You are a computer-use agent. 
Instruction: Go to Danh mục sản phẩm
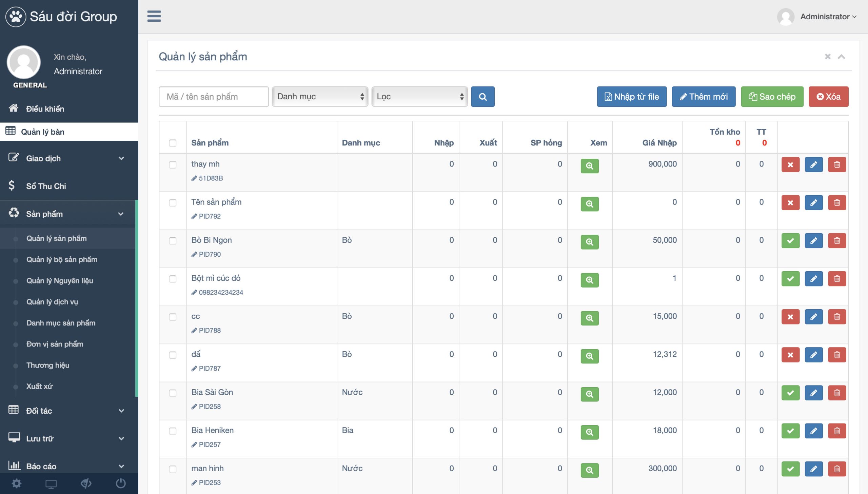pyautogui.click(x=61, y=323)
